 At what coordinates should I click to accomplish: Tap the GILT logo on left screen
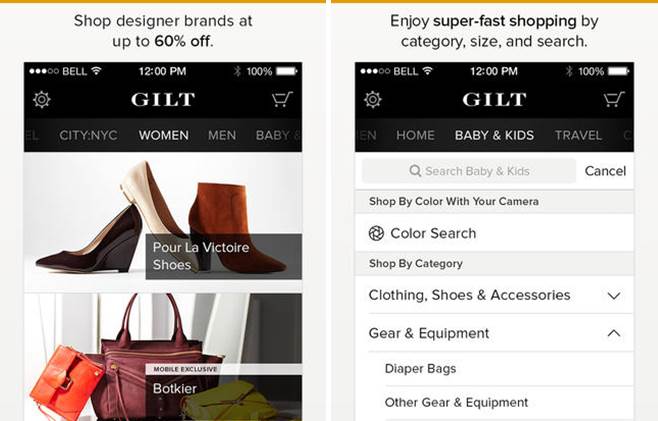(x=163, y=99)
